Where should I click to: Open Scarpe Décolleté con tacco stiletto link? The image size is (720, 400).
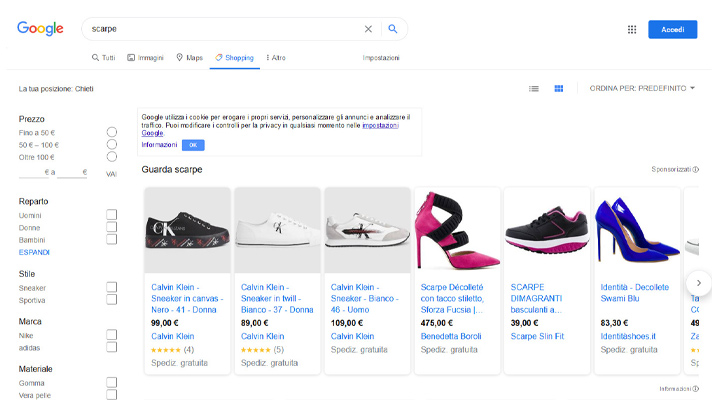452,299
